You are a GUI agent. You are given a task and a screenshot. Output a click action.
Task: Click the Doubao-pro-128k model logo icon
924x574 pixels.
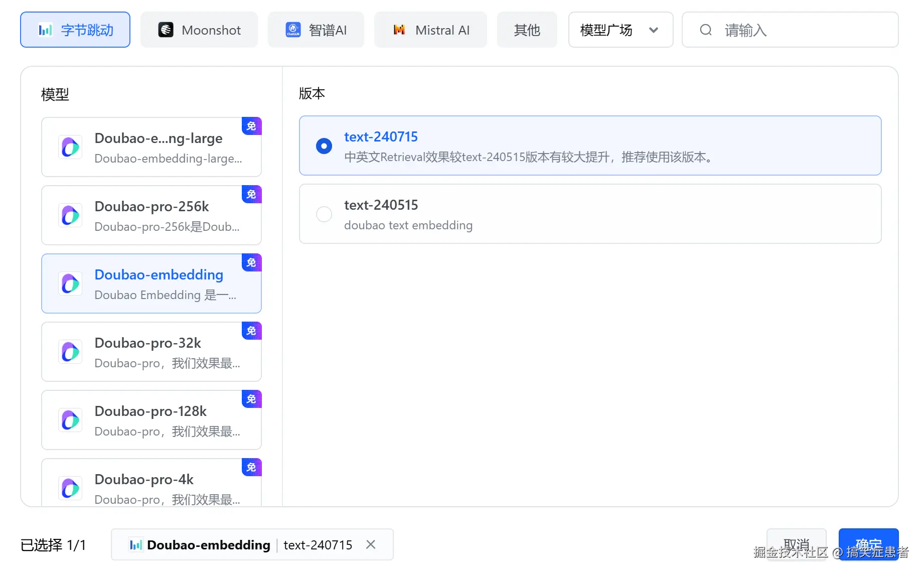(70, 420)
